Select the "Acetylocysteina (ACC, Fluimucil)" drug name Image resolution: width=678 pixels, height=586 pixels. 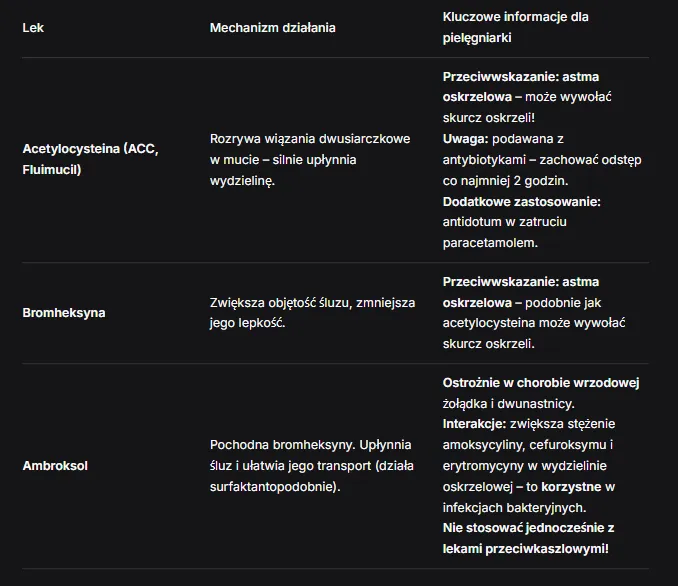pos(90,159)
